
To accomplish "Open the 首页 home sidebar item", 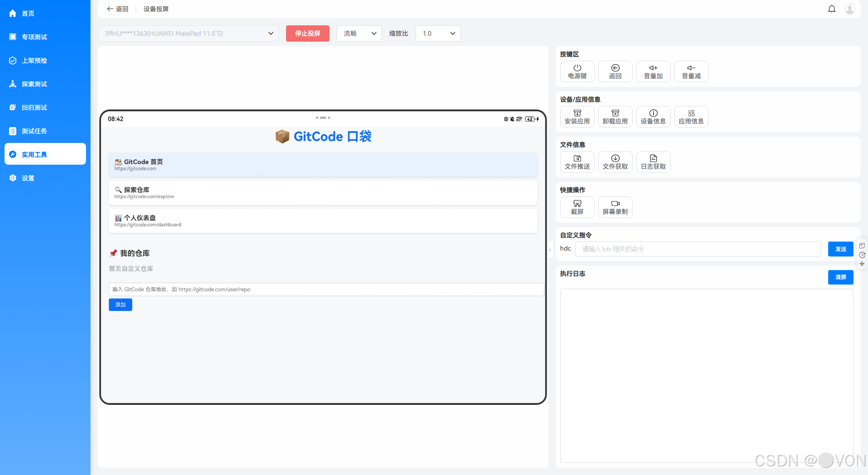I will coord(45,14).
